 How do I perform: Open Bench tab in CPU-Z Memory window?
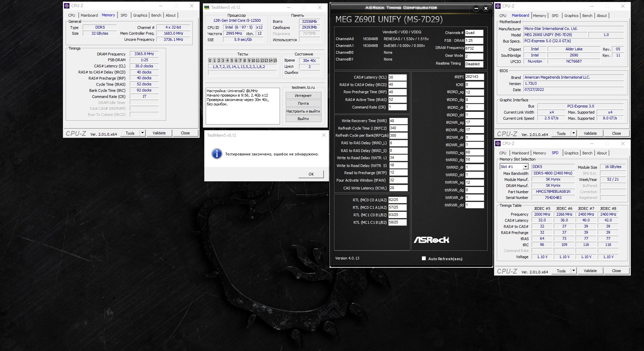click(156, 15)
